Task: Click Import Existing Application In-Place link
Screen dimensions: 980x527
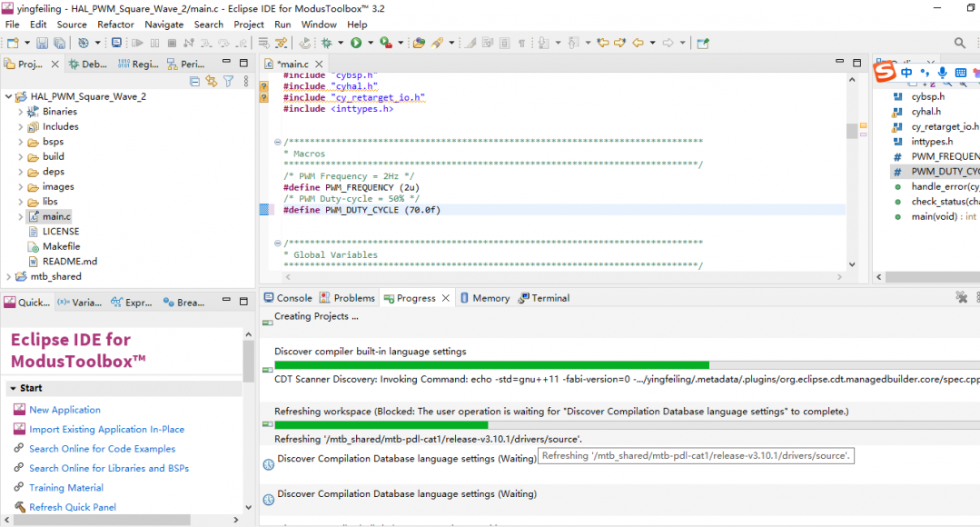Action: pyautogui.click(x=106, y=430)
